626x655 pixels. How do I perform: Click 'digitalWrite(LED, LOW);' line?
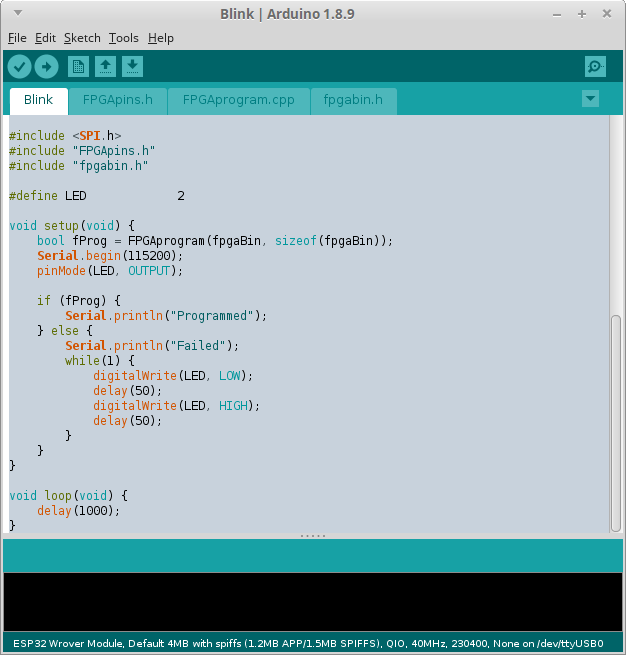pyautogui.click(x=173, y=376)
